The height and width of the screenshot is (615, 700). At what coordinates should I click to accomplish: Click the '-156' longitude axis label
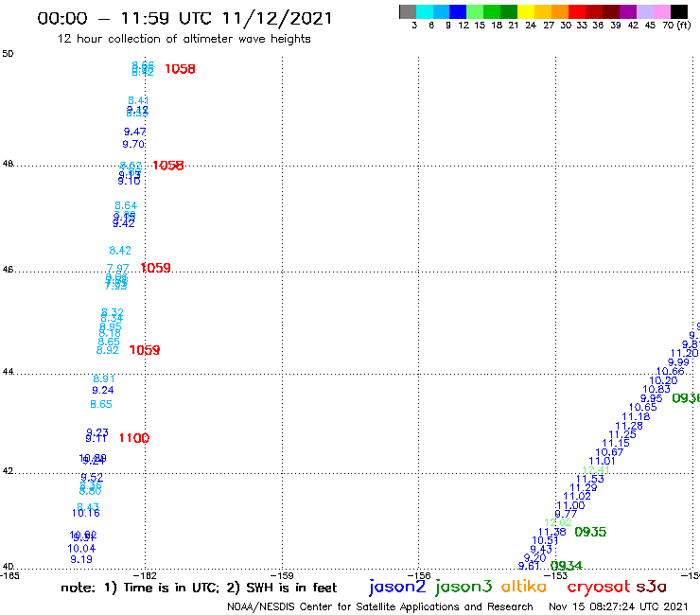click(x=419, y=576)
